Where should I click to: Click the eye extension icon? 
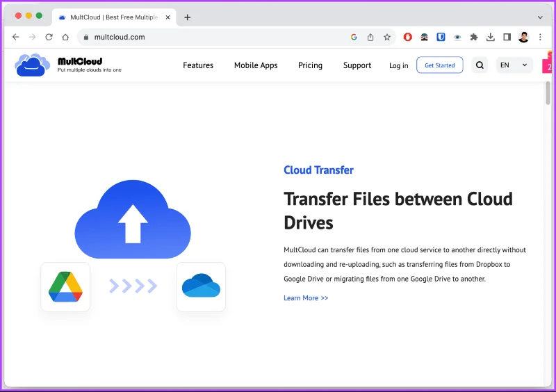457,37
